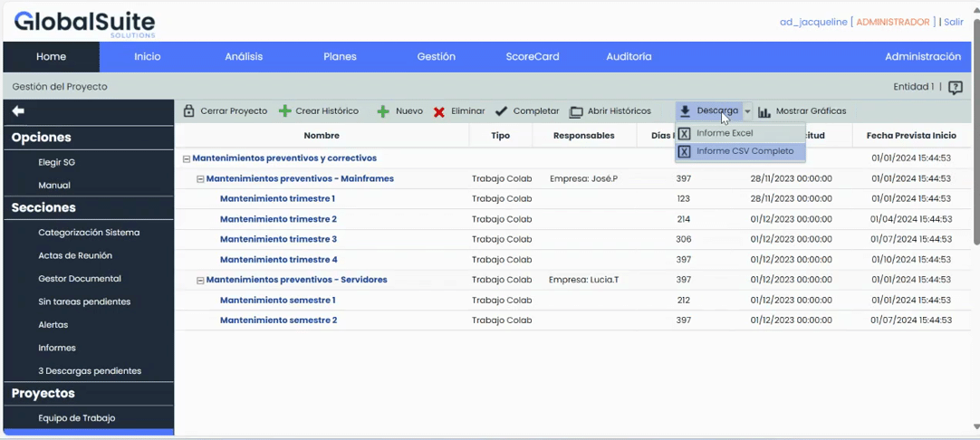Open Mantenimiento trimestre 3 task link
The height and width of the screenshot is (440, 980).
[x=278, y=240]
